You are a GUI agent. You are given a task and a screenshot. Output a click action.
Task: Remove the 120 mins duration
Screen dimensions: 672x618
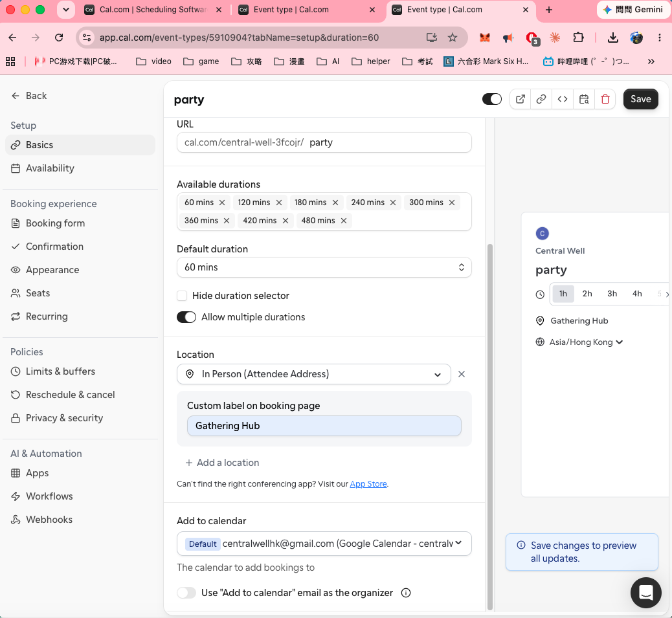pos(279,203)
